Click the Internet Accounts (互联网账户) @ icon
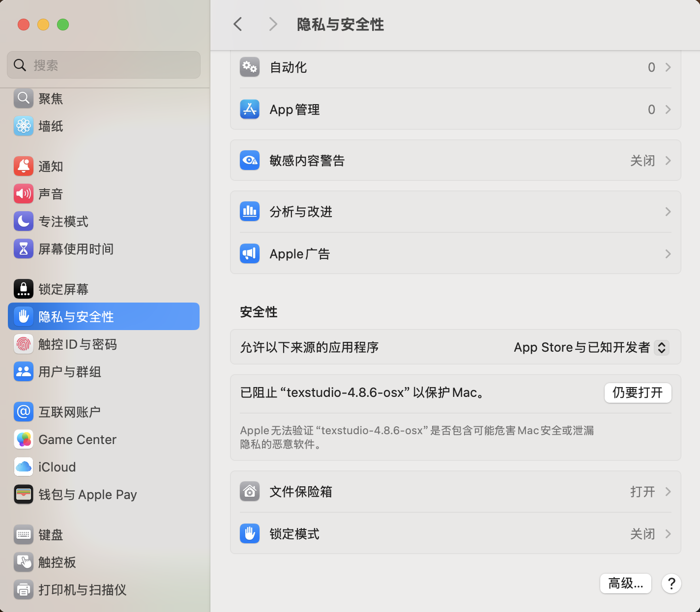700x612 pixels. coord(24,412)
